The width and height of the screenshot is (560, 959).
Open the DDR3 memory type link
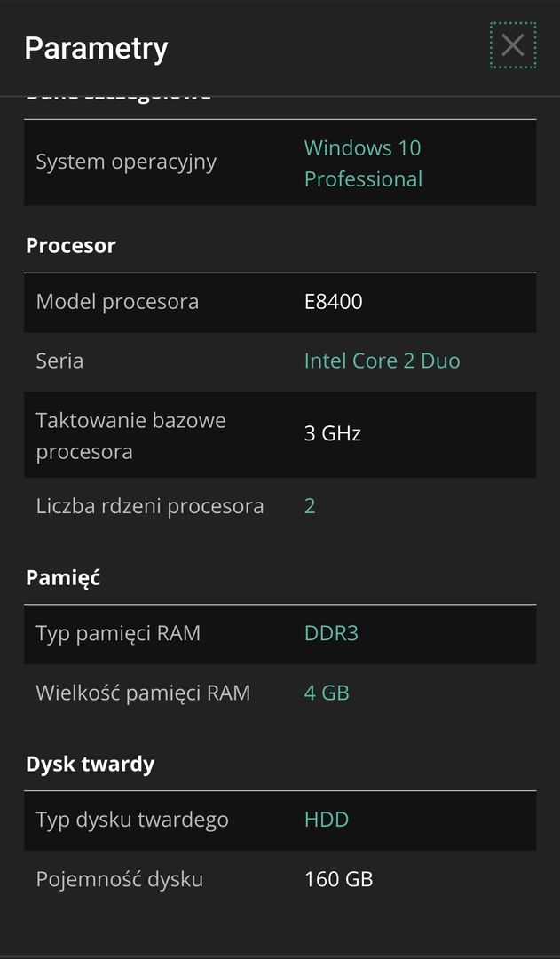point(331,633)
